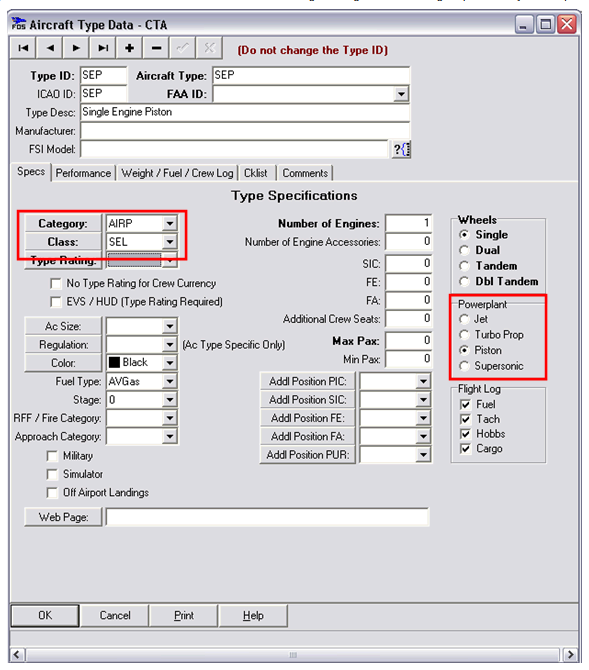This screenshot has height=670, width=589.
Task: Click the Category label button
Action: click(x=63, y=223)
